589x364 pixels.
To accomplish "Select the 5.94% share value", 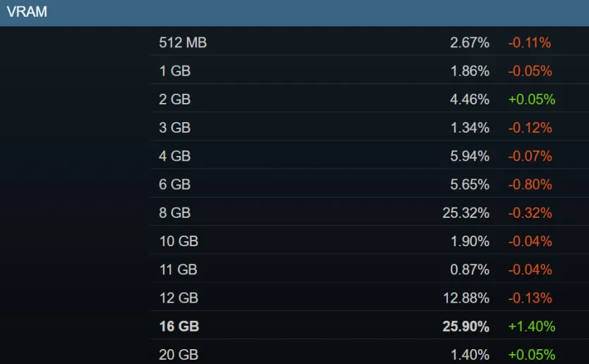I will click(x=470, y=156).
